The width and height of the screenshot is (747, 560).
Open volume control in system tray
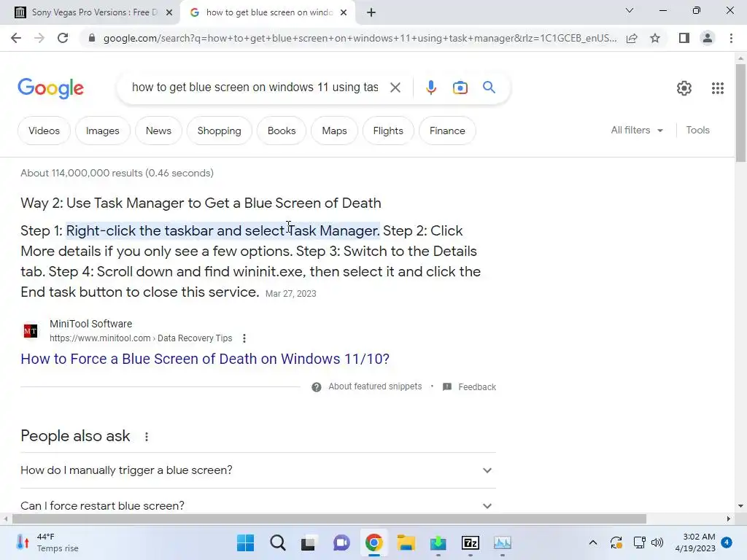pyautogui.click(x=657, y=542)
